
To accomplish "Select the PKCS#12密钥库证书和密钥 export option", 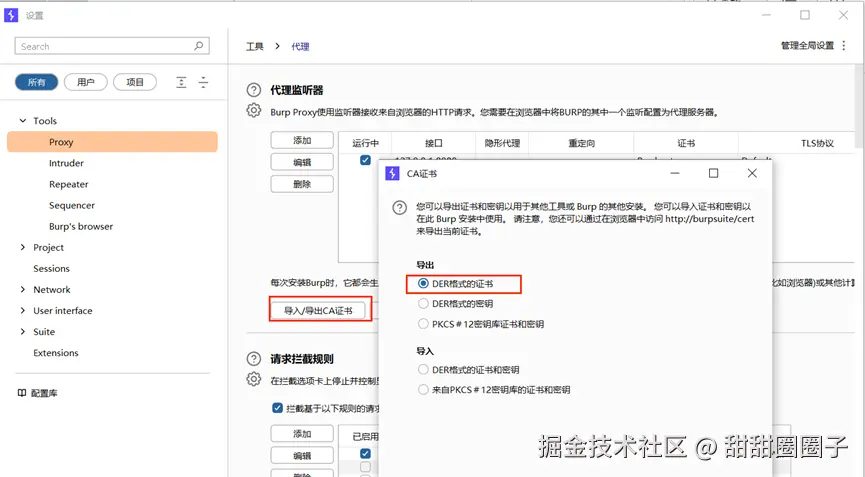I will (423, 324).
